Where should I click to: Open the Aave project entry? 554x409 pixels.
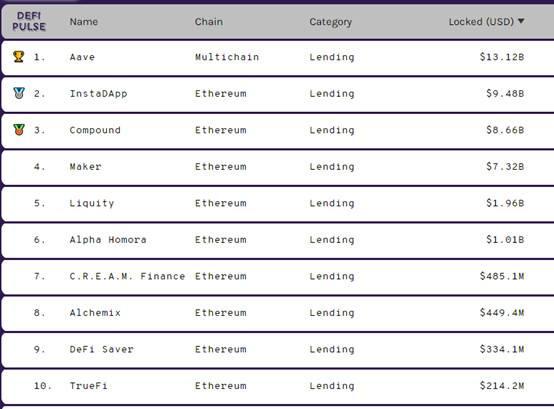(82, 57)
